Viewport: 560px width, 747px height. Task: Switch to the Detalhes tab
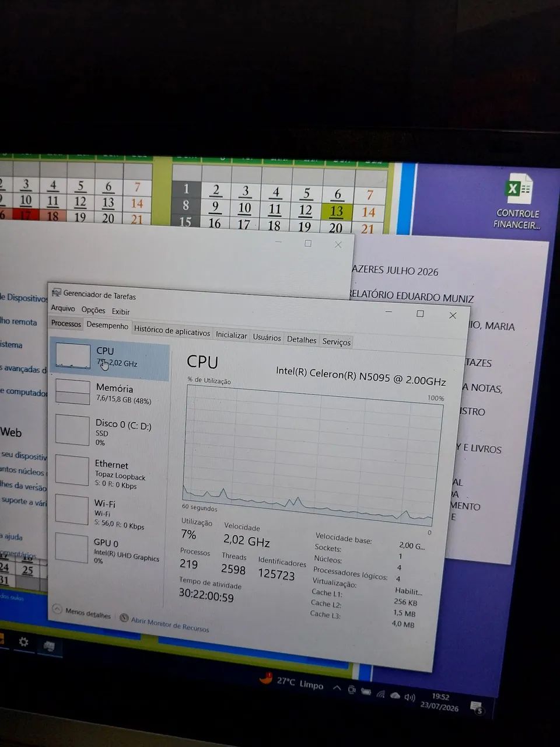302,340
